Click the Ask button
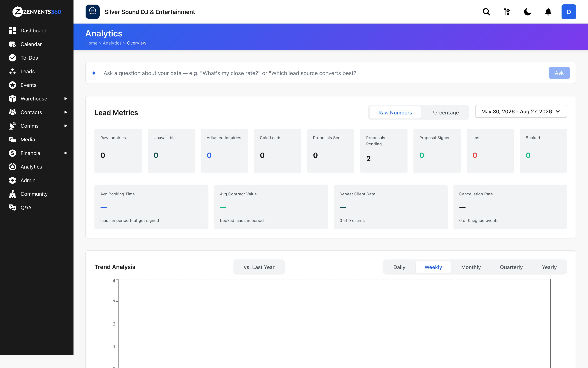 (x=559, y=73)
